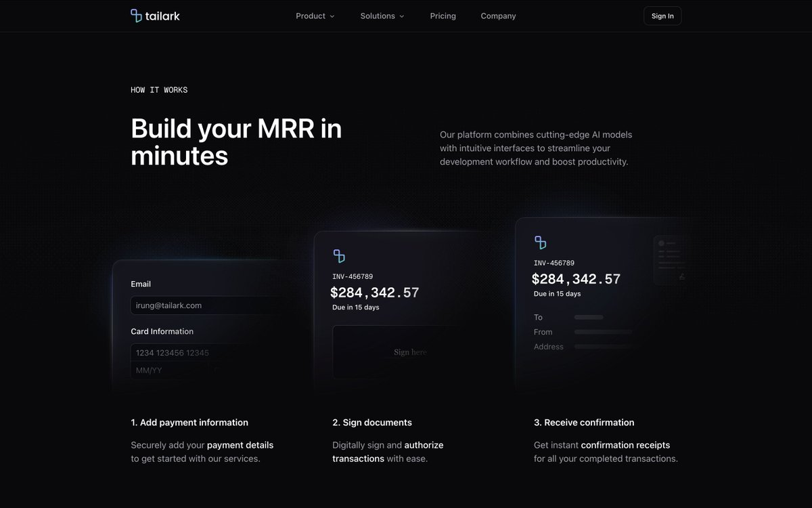Click the 2. Sign documents heading
The height and width of the screenshot is (508, 812).
pos(372,423)
